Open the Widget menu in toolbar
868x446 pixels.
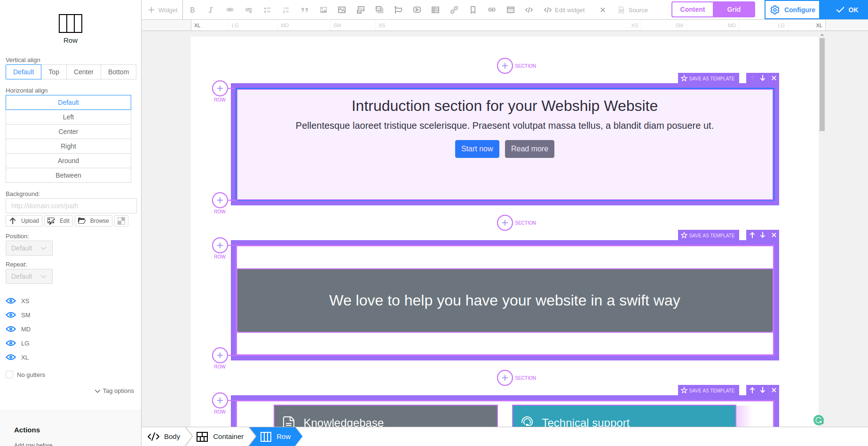163,10
